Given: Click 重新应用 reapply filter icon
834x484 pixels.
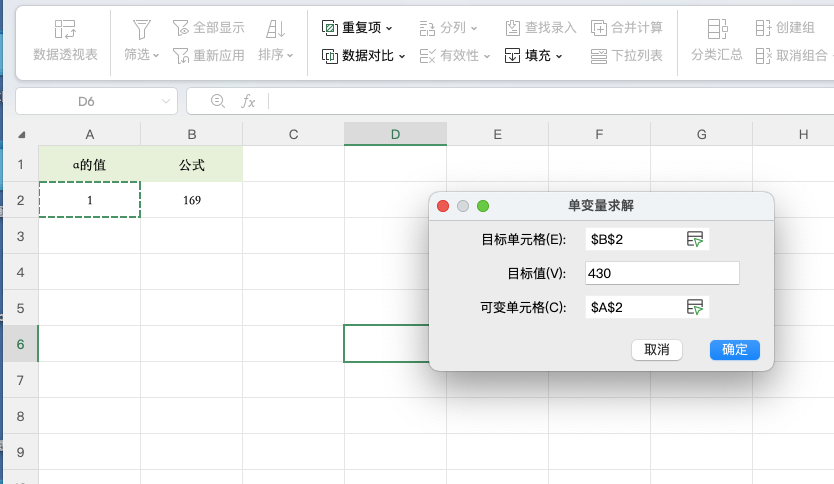Looking at the screenshot, I should tap(181, 56).
